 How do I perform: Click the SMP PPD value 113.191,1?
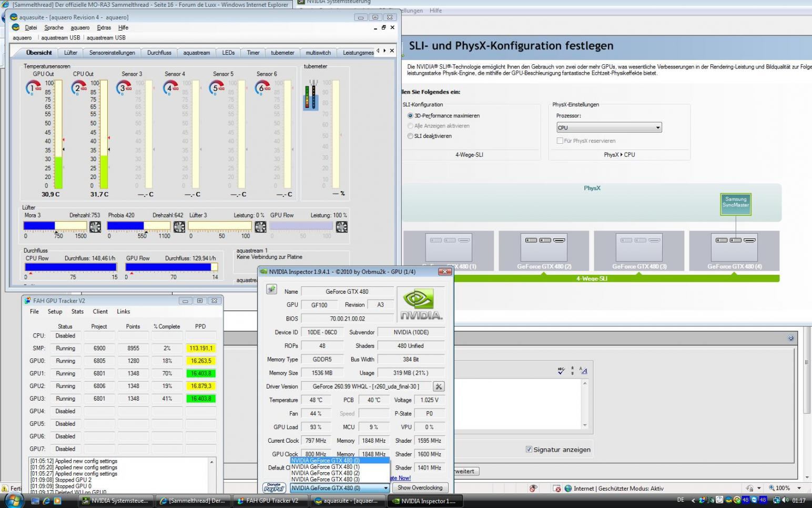coord(201,348)
